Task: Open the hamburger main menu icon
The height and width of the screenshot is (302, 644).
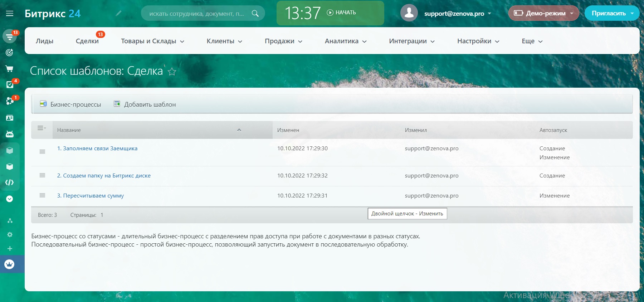Action: click(x=10, y=14)
